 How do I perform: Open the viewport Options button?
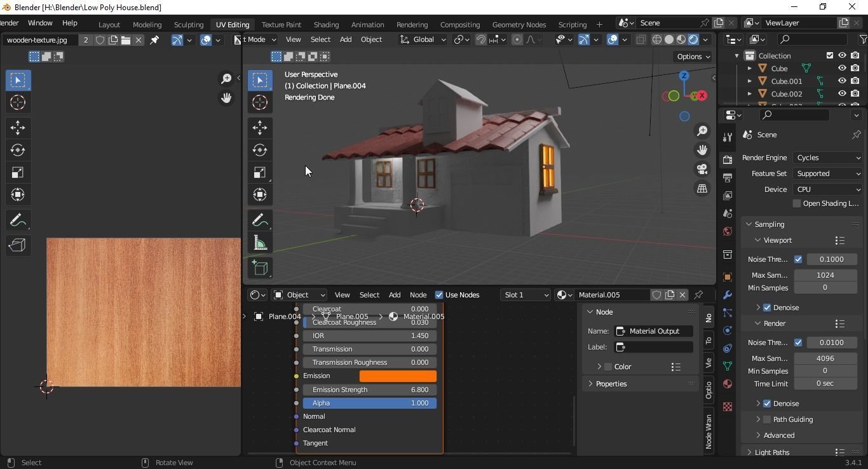693,57
